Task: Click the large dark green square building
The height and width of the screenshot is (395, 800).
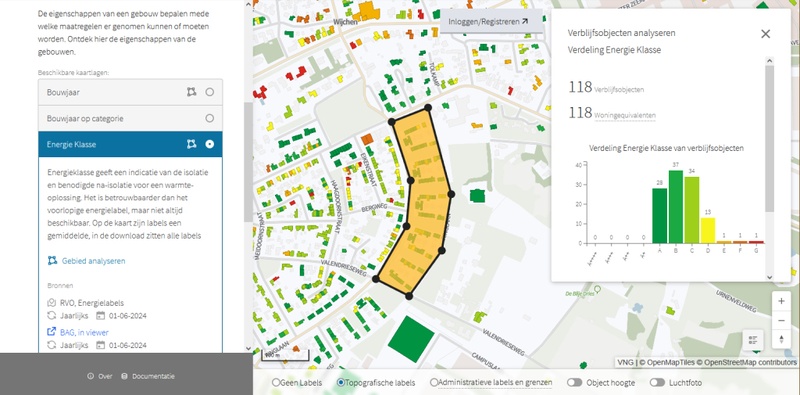Action: [x=411, y=339]
